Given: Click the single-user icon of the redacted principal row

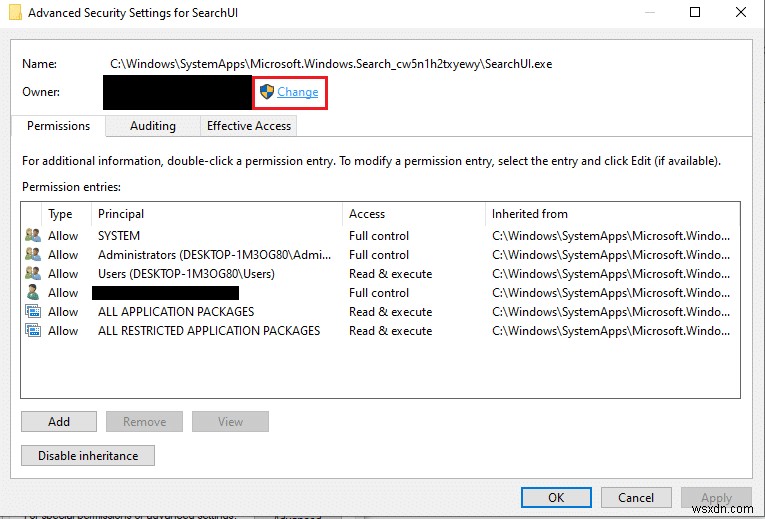Looking at the screenshot, I should [x=33, y=293].
